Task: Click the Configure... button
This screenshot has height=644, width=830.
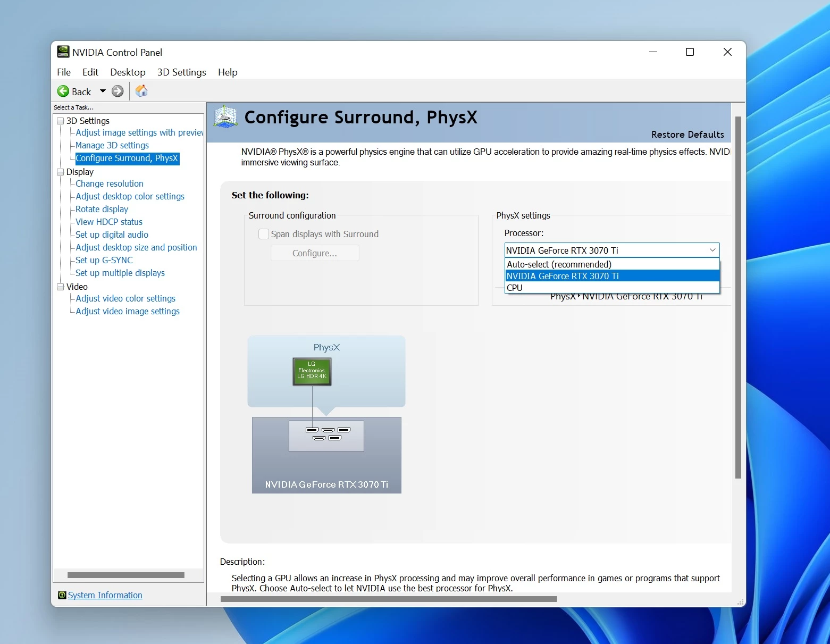Action: (315, 253)
